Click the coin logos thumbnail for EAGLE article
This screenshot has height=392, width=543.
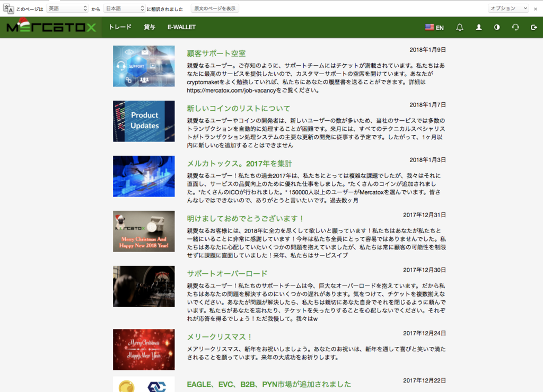tap(144, 385)
